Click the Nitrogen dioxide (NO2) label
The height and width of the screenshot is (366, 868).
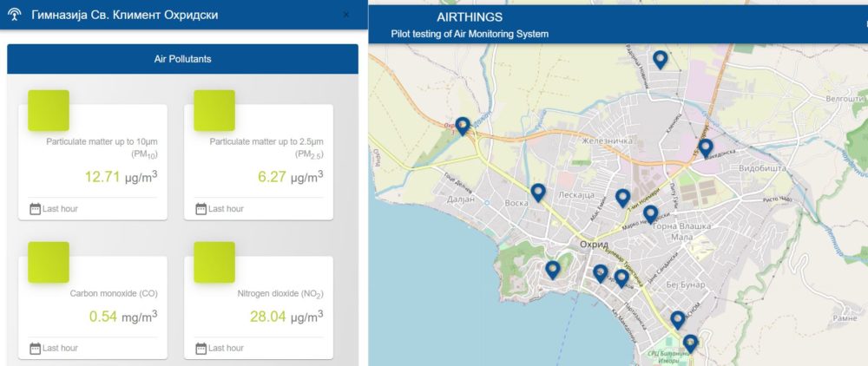(x=280, y=294)
